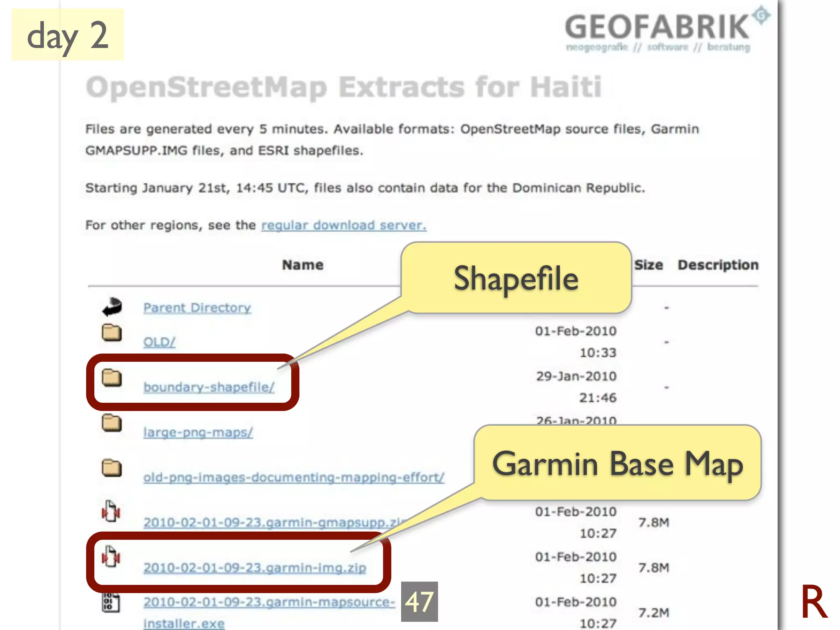Click the folder icon beside OLD/
This screenshot has width=840, height=630.
point(112,333)
